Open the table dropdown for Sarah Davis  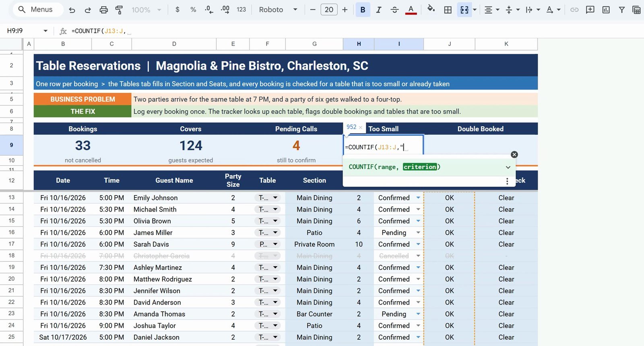click(x=275, y=244)
